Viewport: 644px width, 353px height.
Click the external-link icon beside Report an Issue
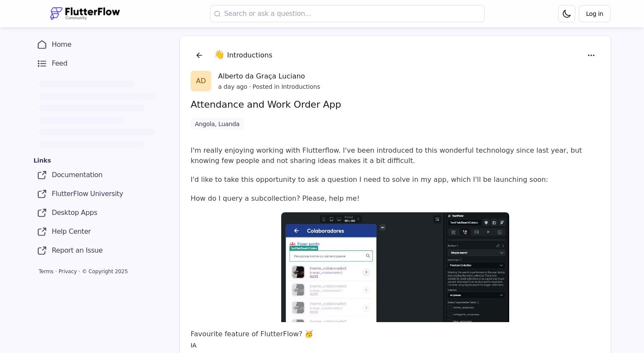(42, 250)
